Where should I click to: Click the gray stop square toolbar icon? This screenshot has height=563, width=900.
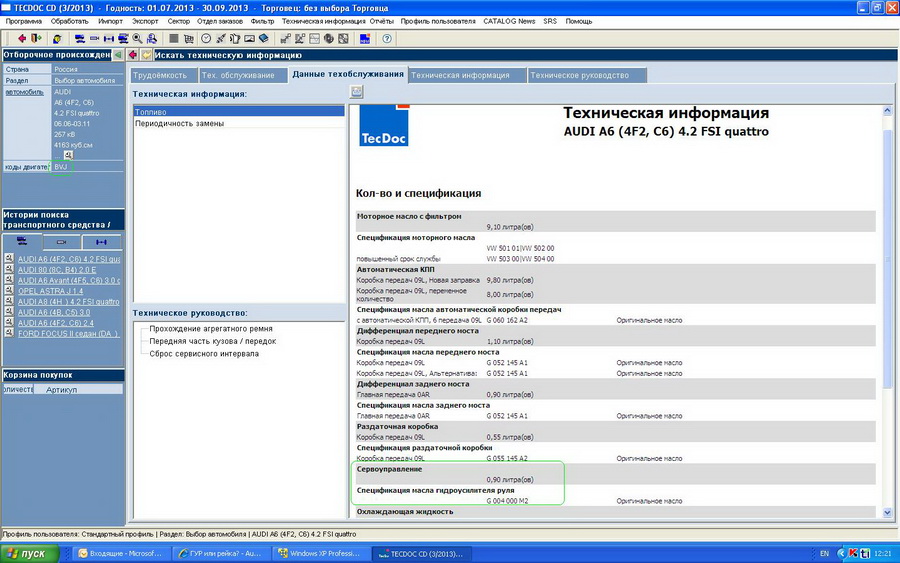coord(173,38)
